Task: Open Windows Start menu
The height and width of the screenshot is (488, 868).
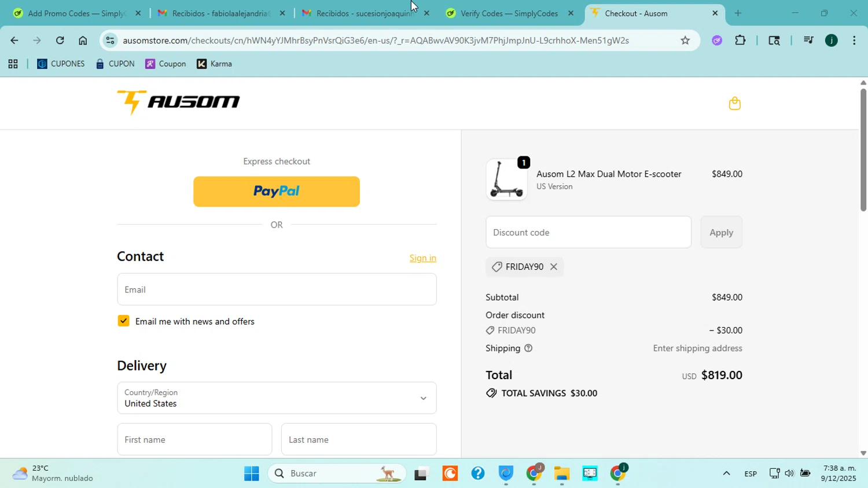Action: coord(252,474)
